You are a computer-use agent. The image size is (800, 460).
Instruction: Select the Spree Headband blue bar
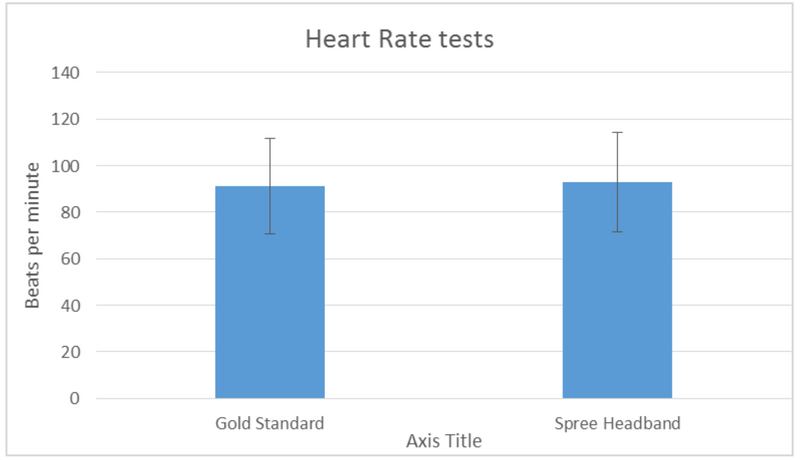point(617,300)
